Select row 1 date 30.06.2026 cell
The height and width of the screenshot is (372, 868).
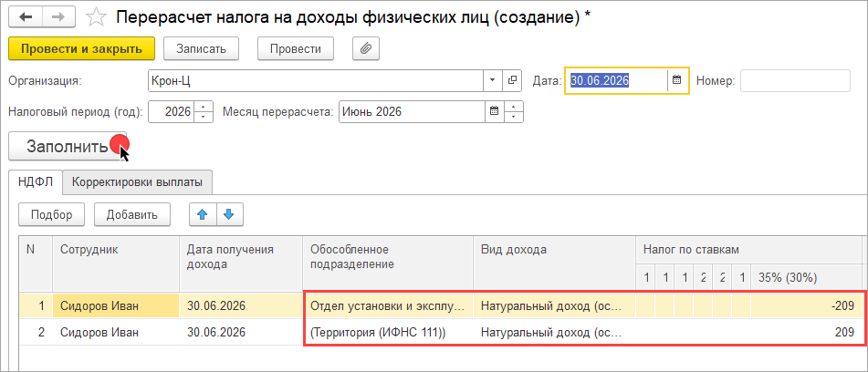click(x=240, y=305)
